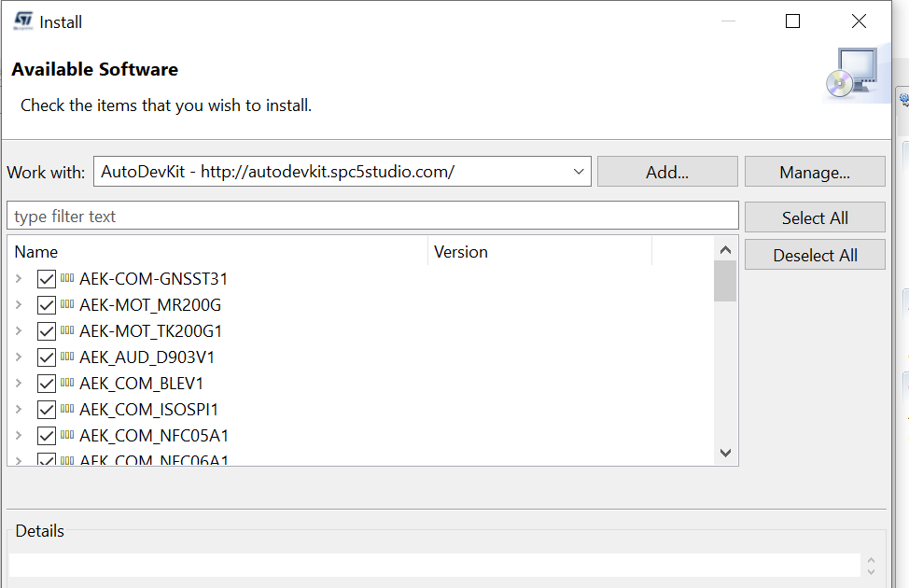The image size is (909, 588).
Task: Click the category icon beside AEK_AUD_D903V1
Action: click(x=67, y=357)
